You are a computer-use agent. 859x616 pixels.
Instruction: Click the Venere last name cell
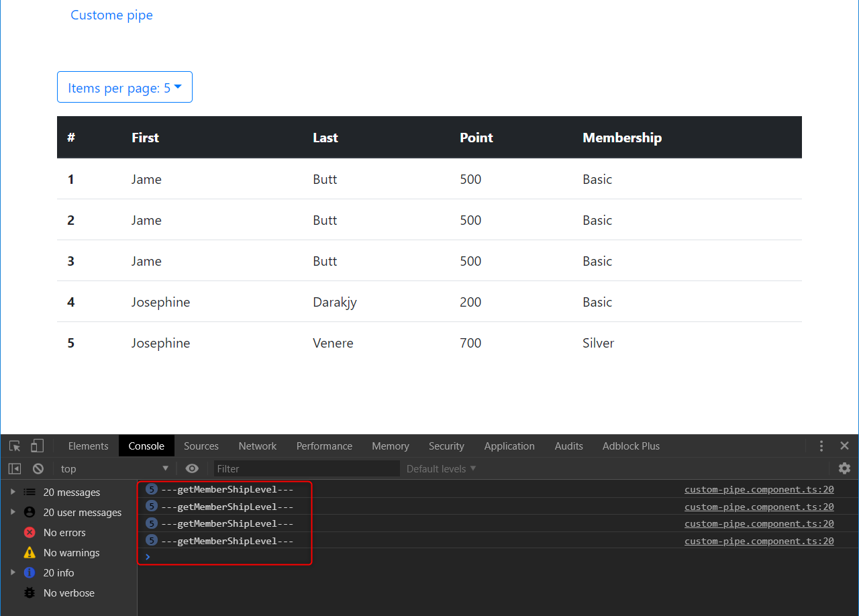click(x=333, y=343)
